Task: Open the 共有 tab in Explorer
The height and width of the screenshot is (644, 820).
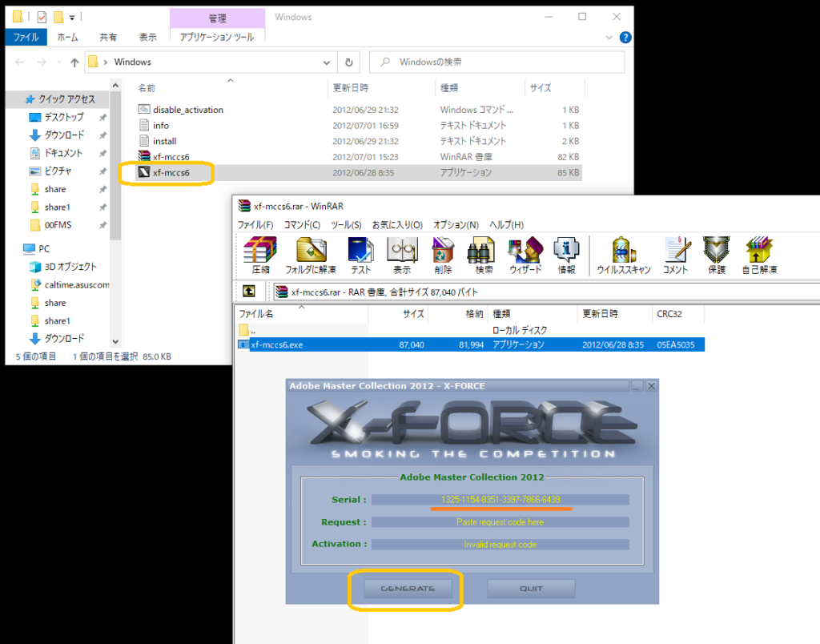Action: 108,37
